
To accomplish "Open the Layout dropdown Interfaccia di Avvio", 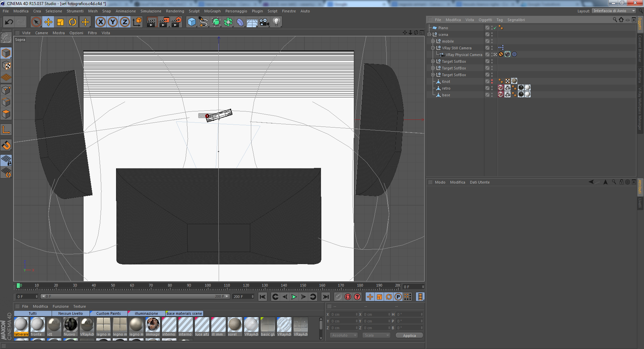I will 614,11.
